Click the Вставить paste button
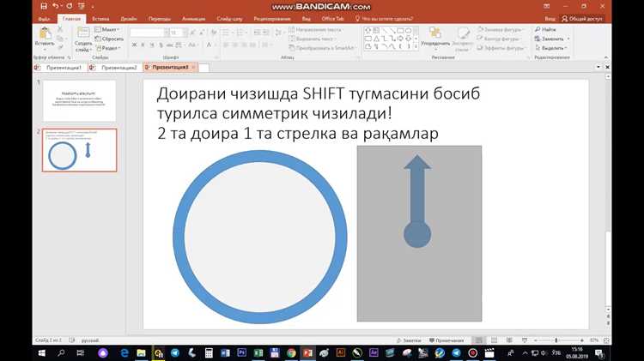The image size is (644, 361). tap(45, 38)
